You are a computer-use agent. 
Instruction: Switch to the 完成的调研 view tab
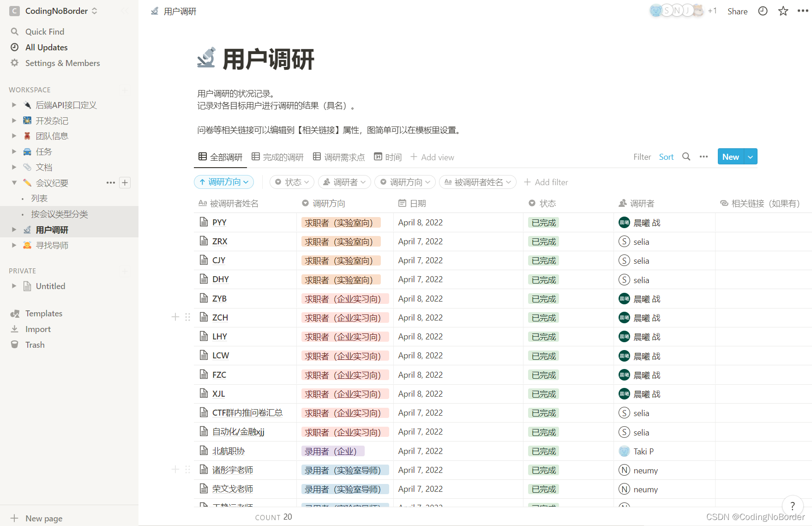277,157
